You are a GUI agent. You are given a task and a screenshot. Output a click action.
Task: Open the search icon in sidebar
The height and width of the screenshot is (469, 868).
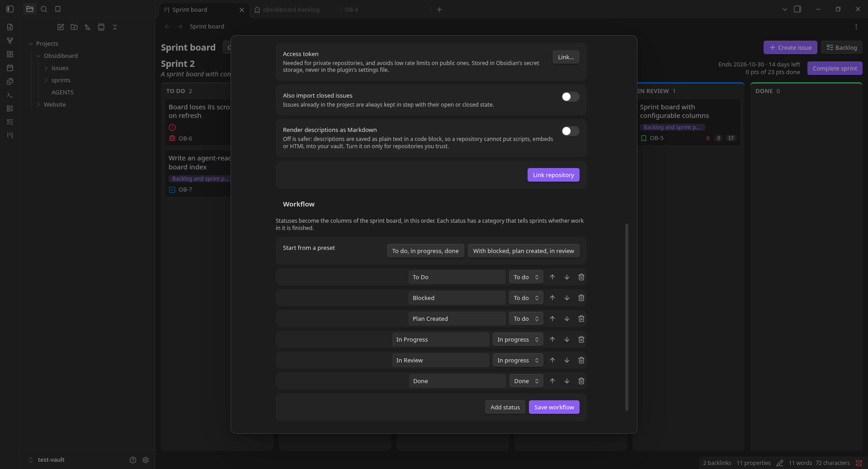[x=44, y=9]
